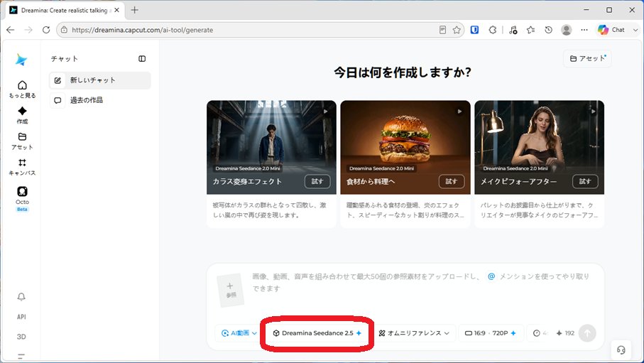Click the アセット button at the top right
This screenshot has width=644, height=363.
coord(587,59)
